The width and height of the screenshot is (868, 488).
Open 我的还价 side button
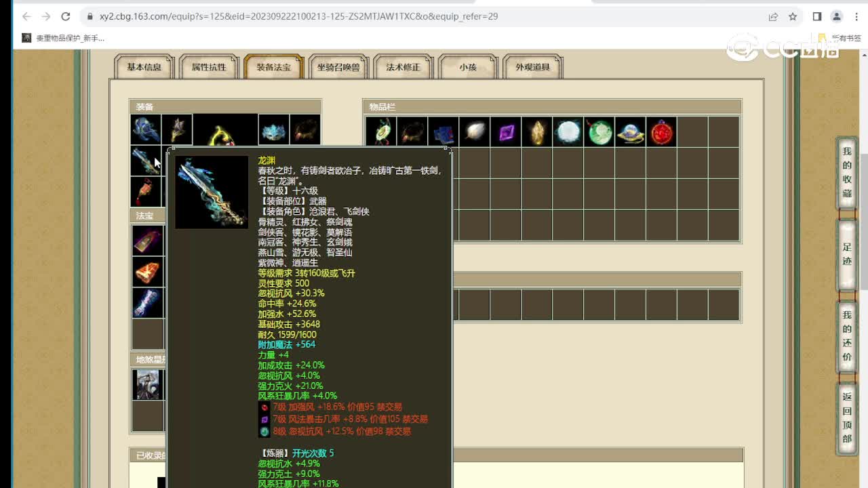pos(847,335)
